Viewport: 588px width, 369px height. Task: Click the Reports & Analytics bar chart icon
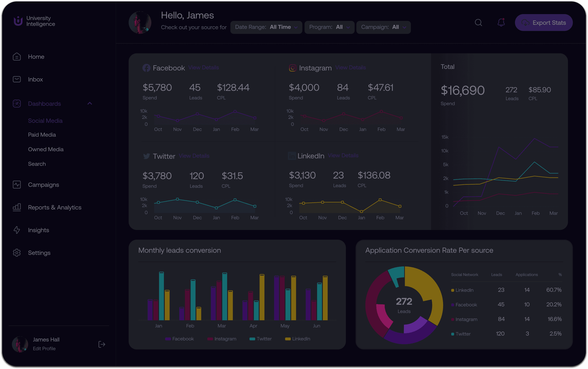click(17, 207)
